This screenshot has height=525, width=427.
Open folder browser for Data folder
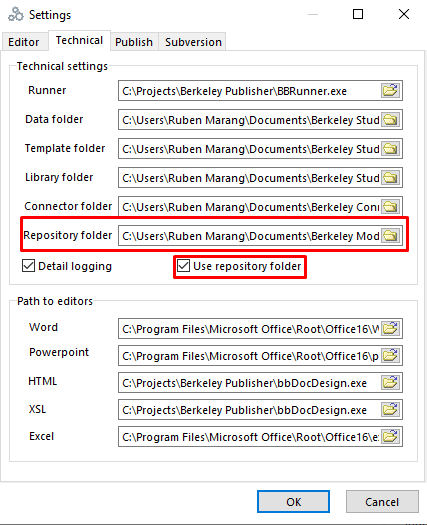tap(390, 120)
